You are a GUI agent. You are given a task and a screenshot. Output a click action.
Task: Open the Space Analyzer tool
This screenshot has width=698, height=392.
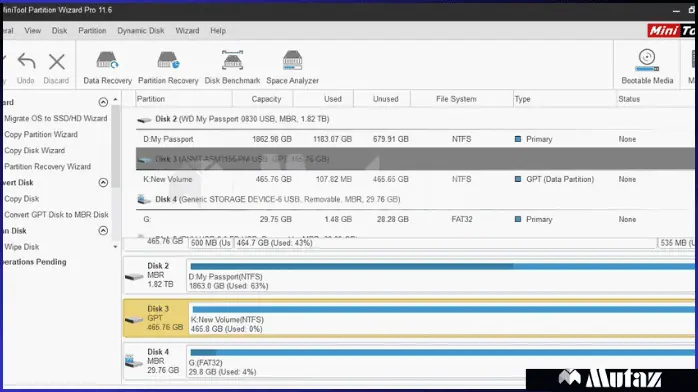(292, 67)
